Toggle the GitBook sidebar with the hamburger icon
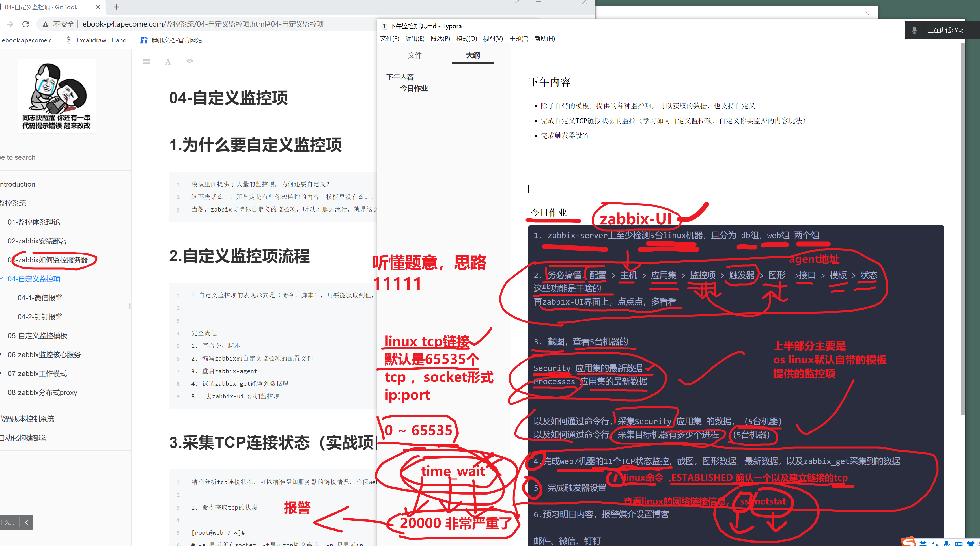This screenshot has width=980, height=546. coord(146,61)
